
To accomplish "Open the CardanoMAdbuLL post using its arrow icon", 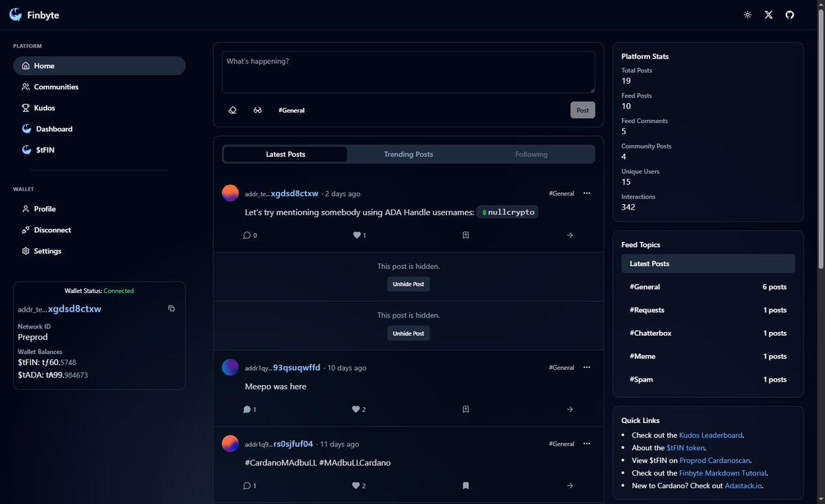I will [570, 485].
